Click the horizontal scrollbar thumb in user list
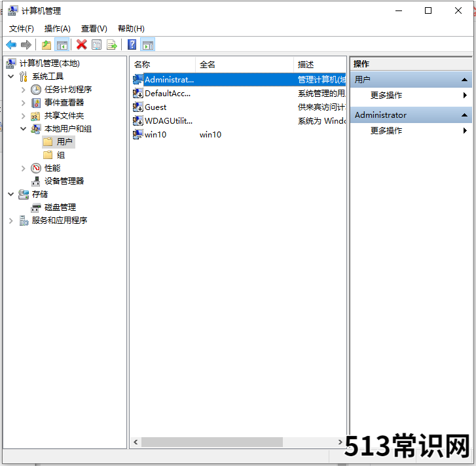Viewport: 476px width, 466px height. [x=212, y=442]
